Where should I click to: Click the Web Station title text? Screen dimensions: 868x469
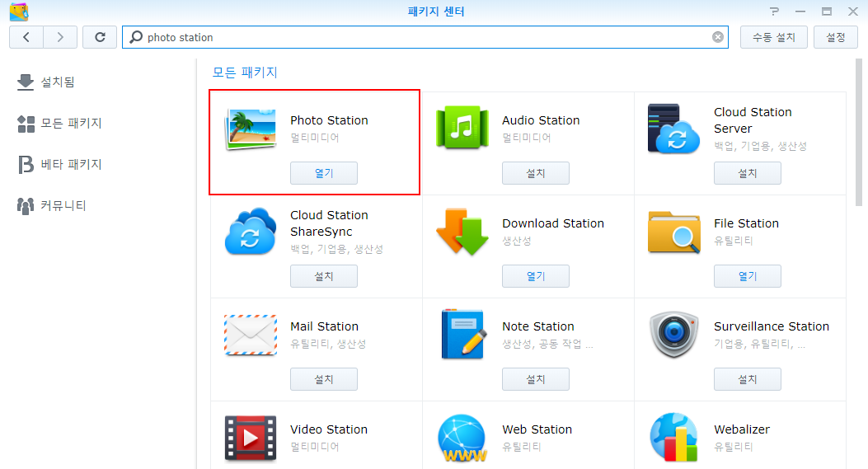click(x=537, y=429)
